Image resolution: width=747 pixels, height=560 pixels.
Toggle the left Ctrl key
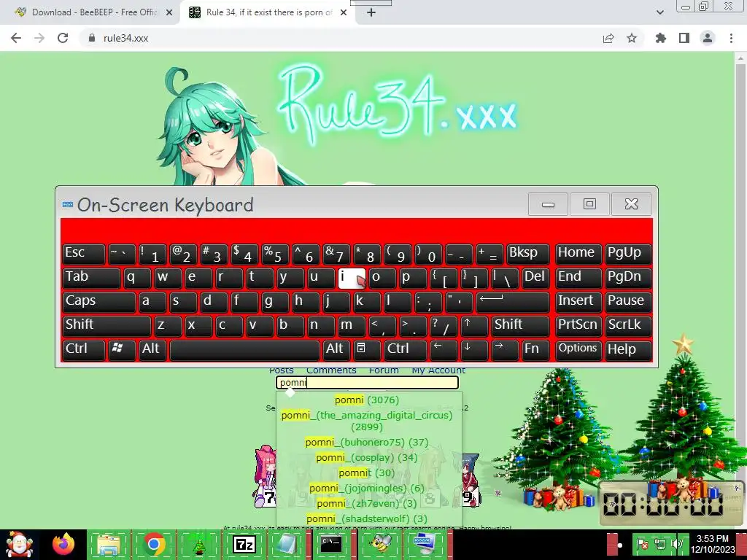[83, 349]
